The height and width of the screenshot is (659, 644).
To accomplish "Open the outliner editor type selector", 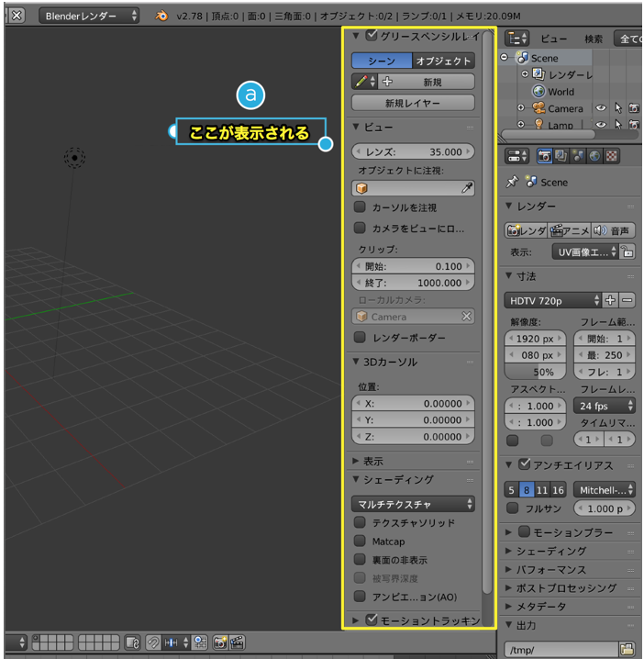I will [x=516, y=39].
